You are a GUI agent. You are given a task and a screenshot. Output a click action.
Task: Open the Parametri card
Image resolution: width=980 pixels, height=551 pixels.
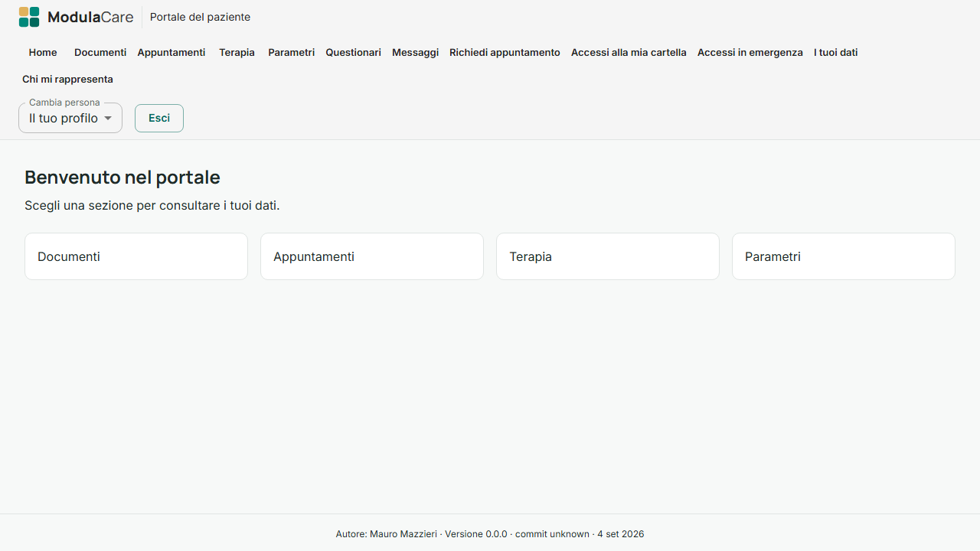[844, 256]
